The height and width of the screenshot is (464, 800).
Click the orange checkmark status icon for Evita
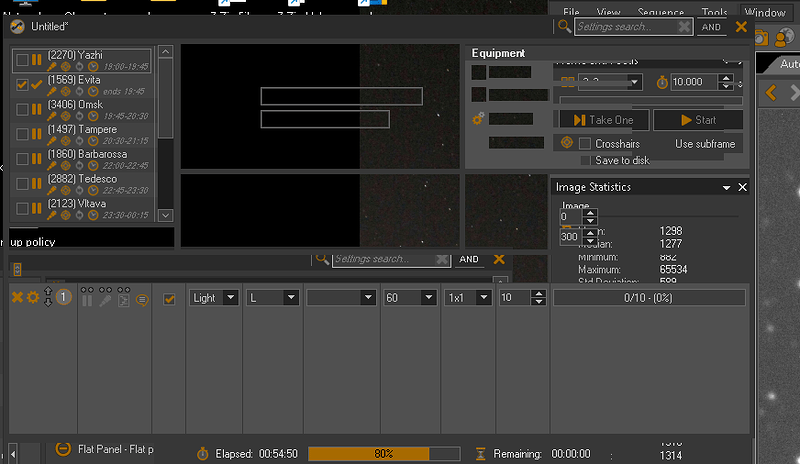pyautogui.click(x=36, y=85)
